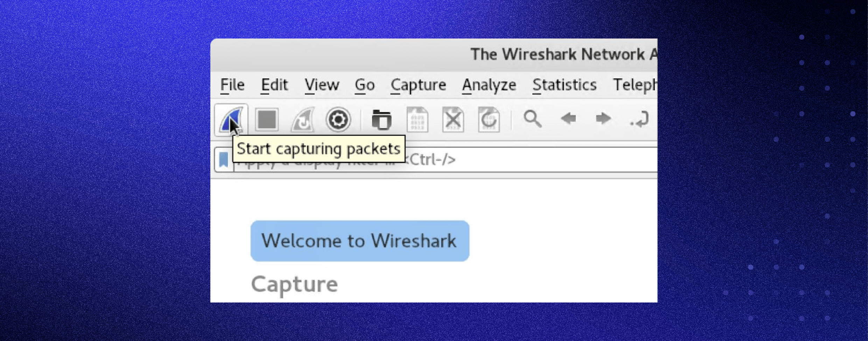Click the display filter bookmark icon

click(224, 160)
